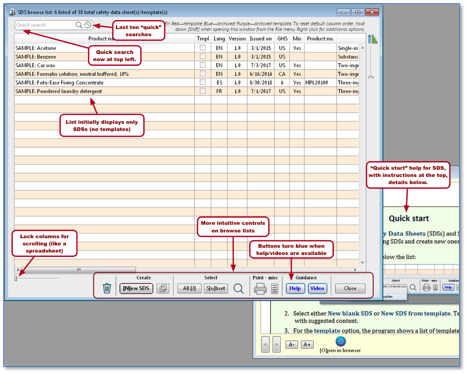This screenshot has height=374, width=467.
Task: Click the A+ increase font size button
Action: coord(307,344)
